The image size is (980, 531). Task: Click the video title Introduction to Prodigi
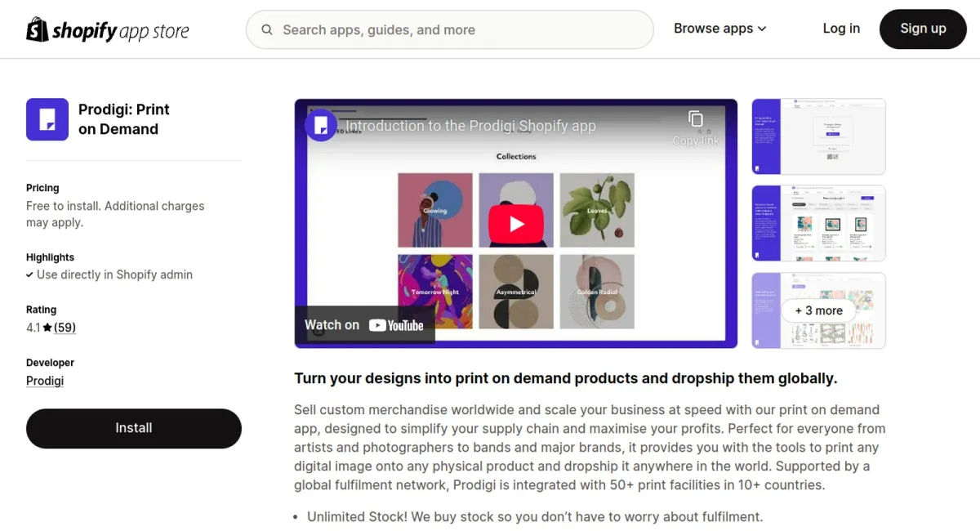[x=471, y=126]
